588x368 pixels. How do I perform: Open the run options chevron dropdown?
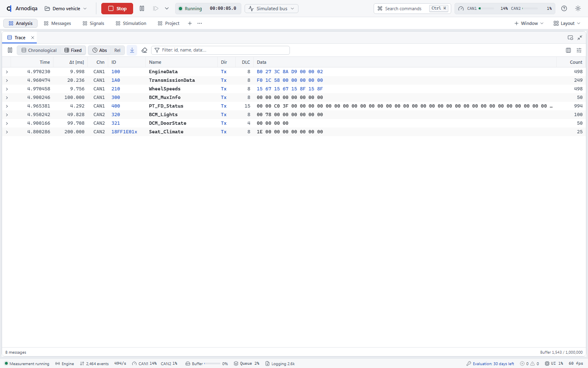click(x=167, y=9)
